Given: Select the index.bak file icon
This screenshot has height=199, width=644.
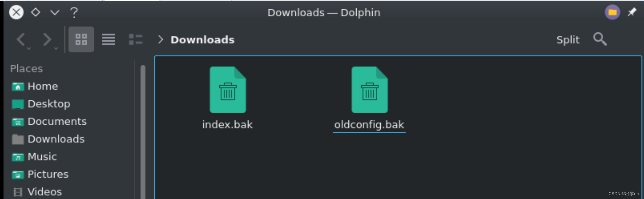Looking at the screenshot, I should point(228,90).
